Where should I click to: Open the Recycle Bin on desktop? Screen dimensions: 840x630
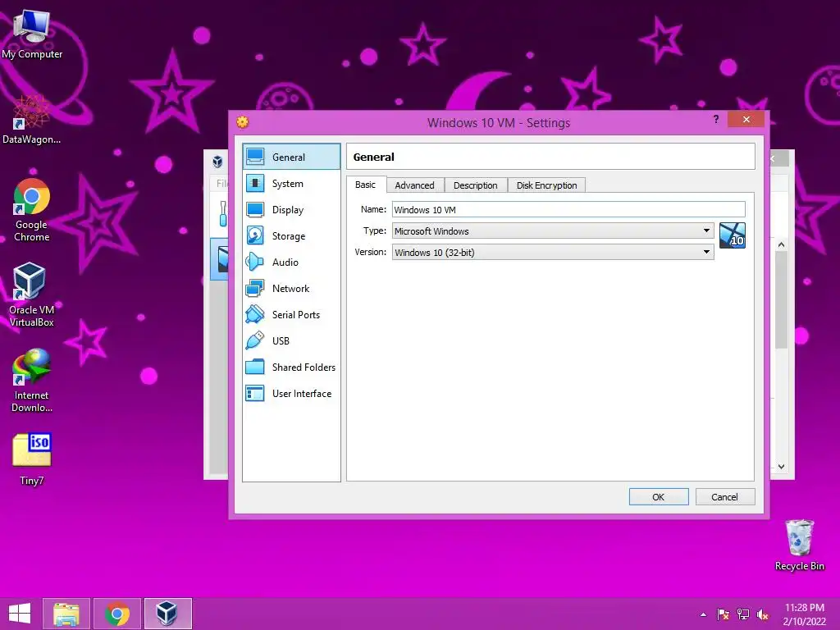click(799, 545)
